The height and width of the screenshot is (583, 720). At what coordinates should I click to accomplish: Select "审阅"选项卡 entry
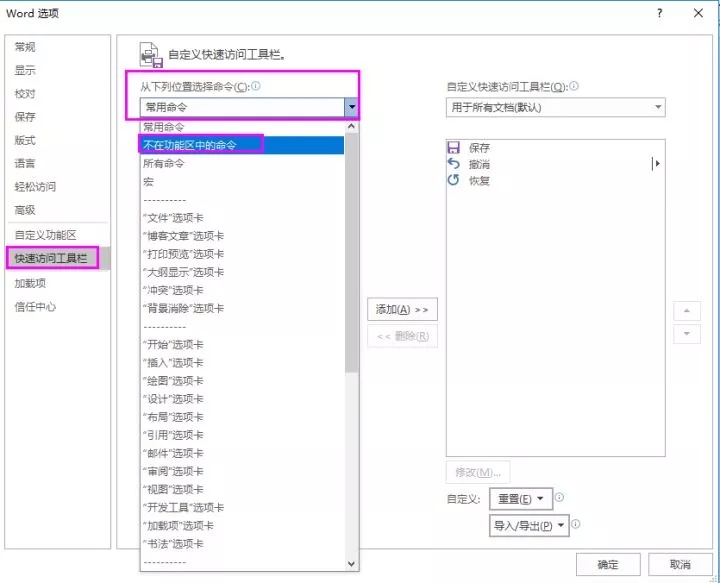pos(242,471)
